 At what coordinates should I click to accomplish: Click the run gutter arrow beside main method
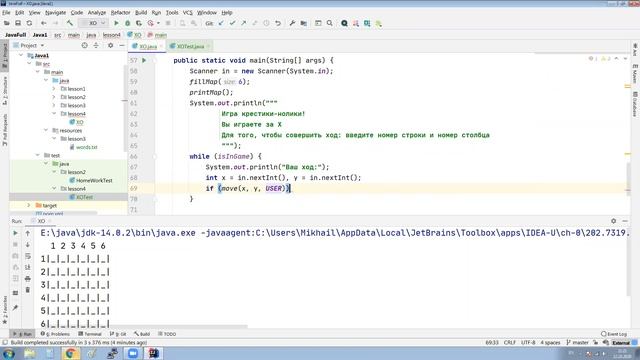pos(144,60)
